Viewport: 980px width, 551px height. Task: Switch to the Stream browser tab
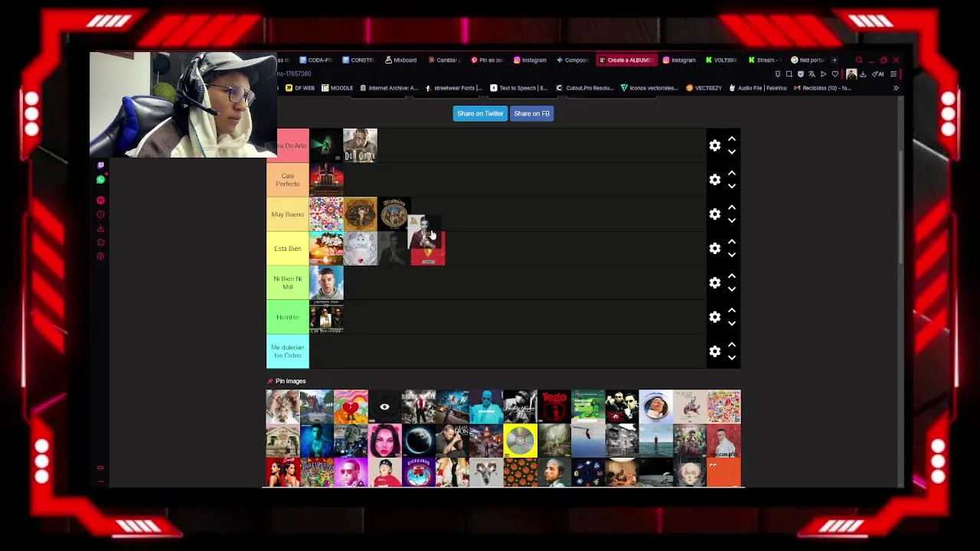click(763, 60)
